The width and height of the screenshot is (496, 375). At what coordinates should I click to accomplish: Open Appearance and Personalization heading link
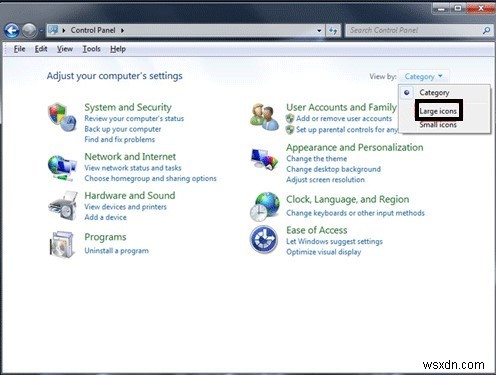(355, 147)
